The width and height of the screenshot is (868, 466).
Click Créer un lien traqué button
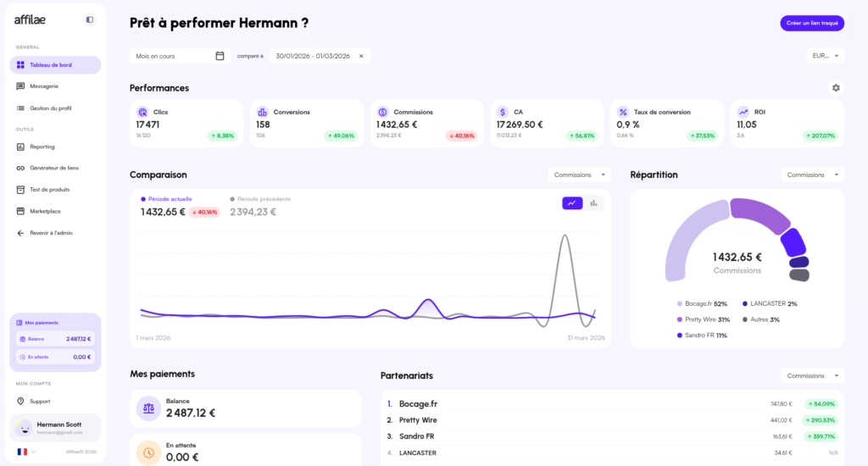(x=812, y=23)
